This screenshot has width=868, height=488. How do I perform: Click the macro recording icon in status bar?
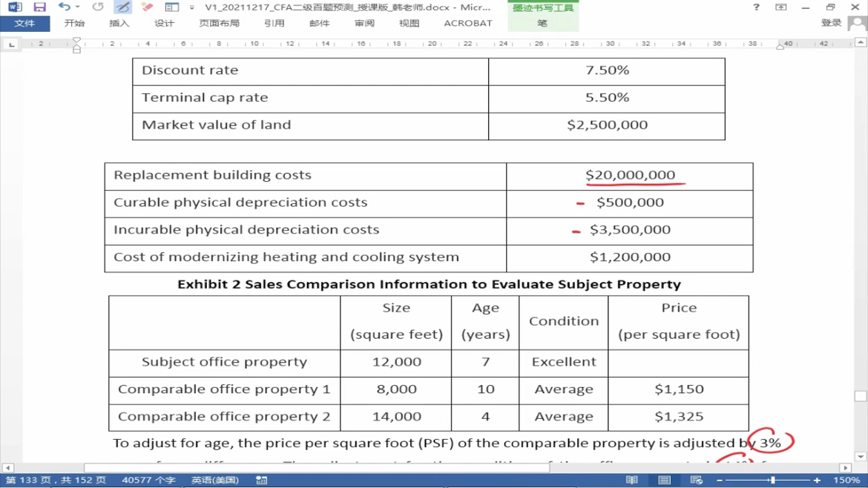pyautogui.click(x=261, y=480)
